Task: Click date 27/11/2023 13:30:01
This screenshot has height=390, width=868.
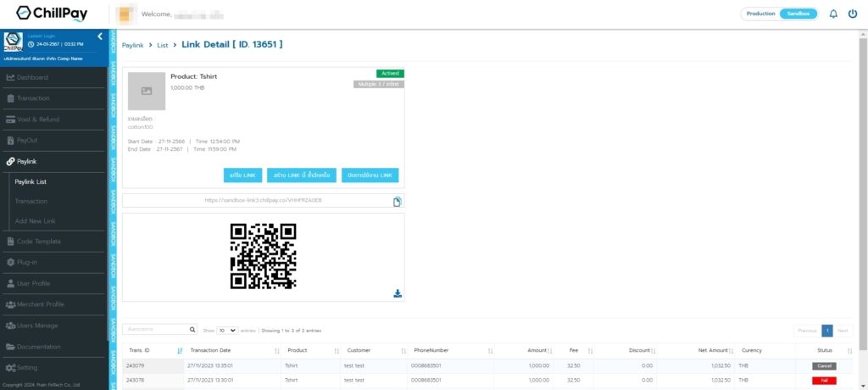Action: click(x=210, y=380)
